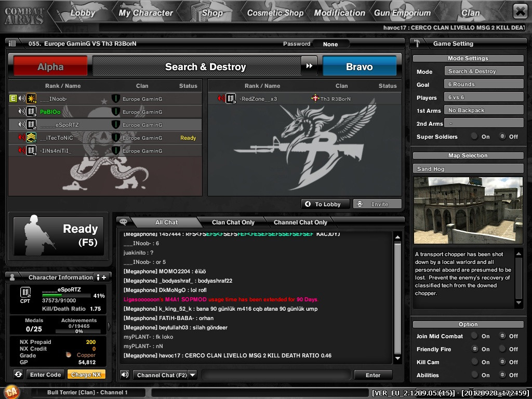The width and height of the screenshot is (532, 399).
Task: Open the Cosmetic Shop menu
Action: (x=275, y=13)
